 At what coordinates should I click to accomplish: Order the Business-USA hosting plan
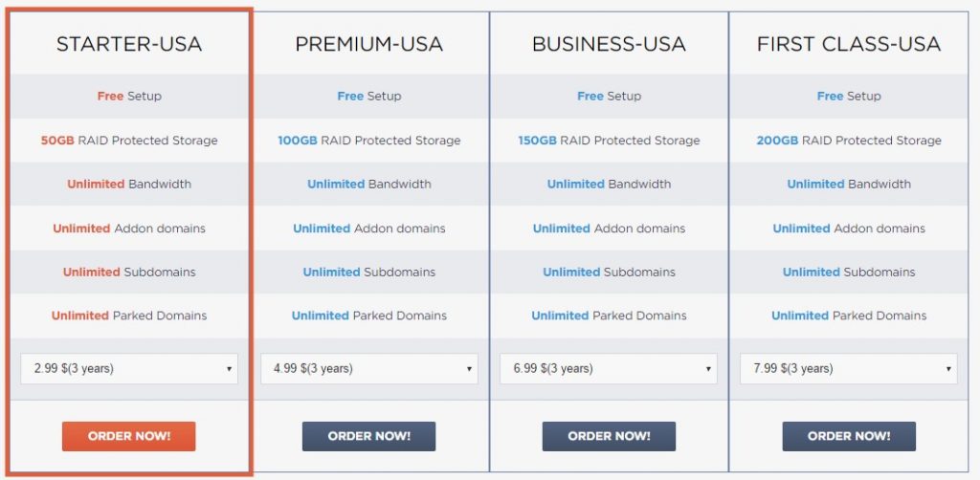coord(609,436)
